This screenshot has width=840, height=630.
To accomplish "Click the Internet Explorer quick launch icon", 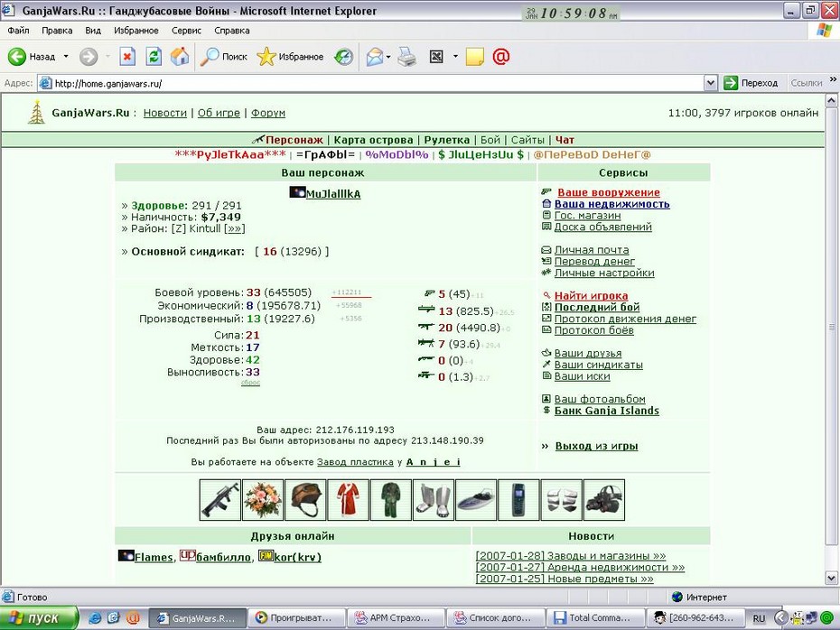I will point(95,617).
